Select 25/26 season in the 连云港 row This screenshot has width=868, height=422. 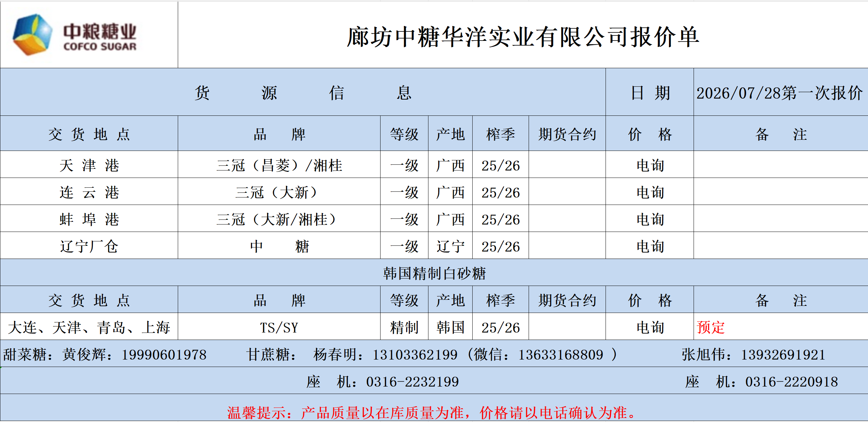click(501, 192)
